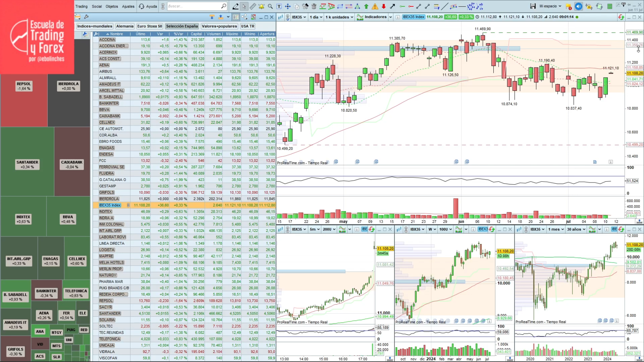Open the 1 día timeframe dropdown
This screenshot has width=644, height=362.
click(x=316, y=17)
